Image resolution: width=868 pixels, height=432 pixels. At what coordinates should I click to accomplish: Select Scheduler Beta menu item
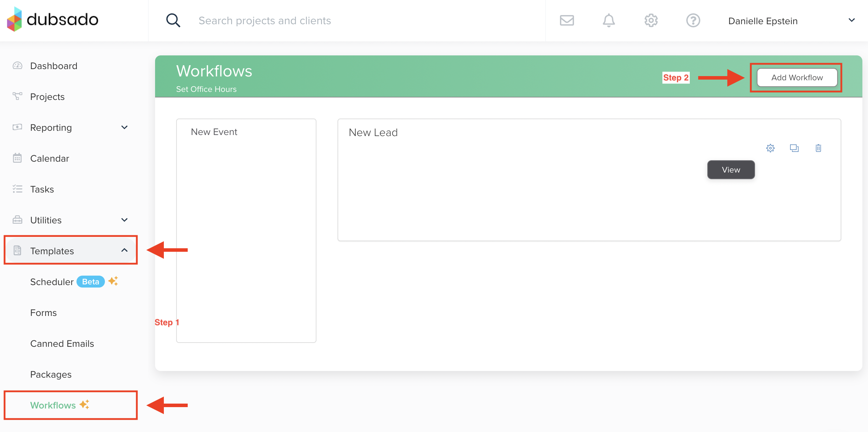click(52, 282)
